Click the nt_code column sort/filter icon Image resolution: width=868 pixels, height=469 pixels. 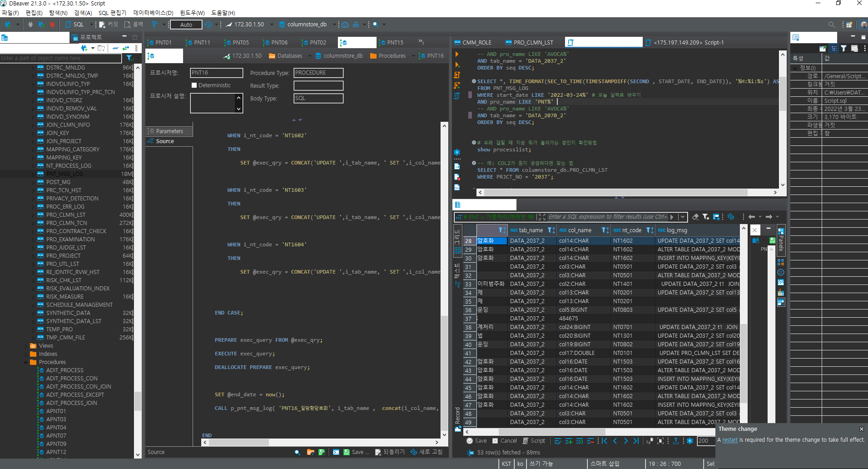click(650, 230)
